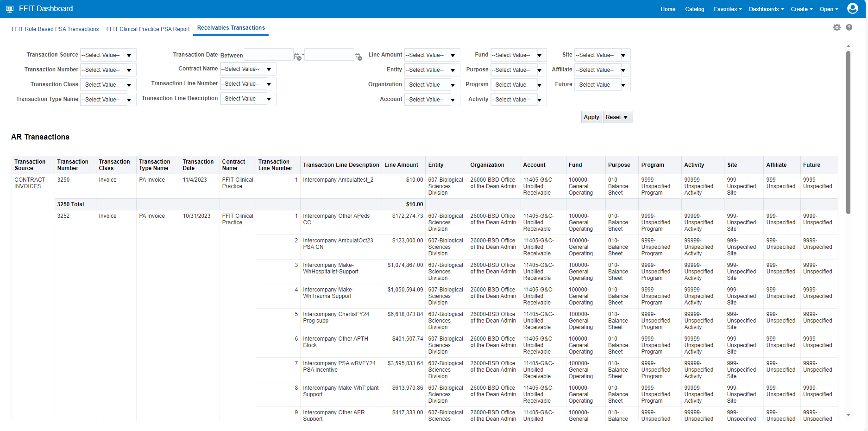Open the Open menu
Viewport: 868px width, 431px height.
pyautogui.click(x=829, y=9)
